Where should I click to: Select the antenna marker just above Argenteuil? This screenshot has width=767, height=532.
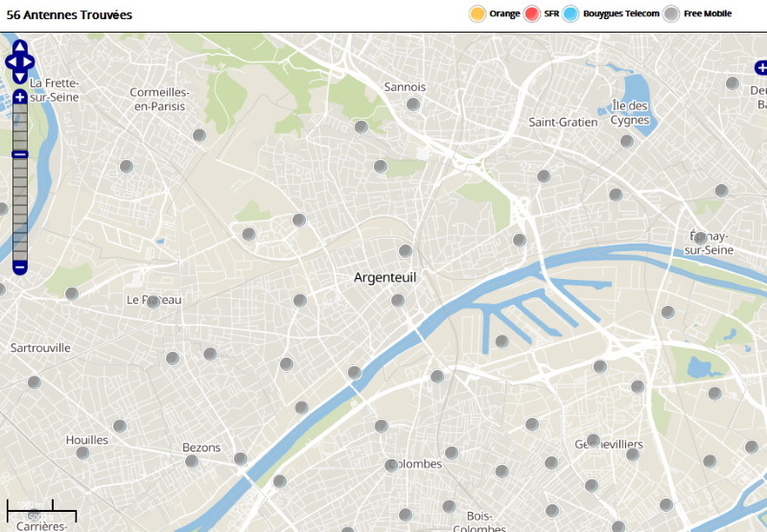(406, 251)
